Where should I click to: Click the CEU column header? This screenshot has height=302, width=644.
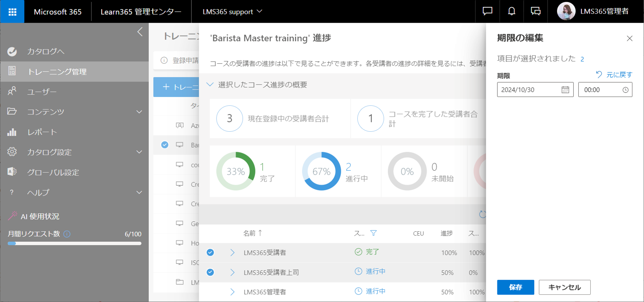[x=419, y=233]
